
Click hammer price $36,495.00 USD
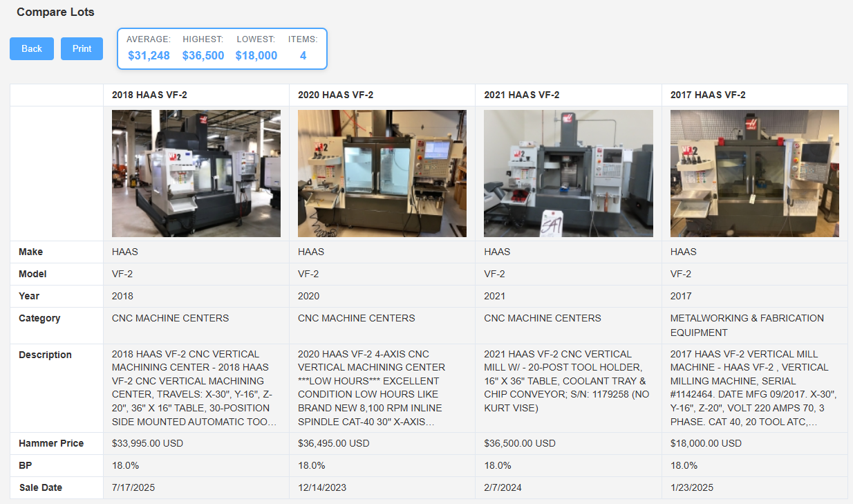pyautogui.click(x=333, y=443)
